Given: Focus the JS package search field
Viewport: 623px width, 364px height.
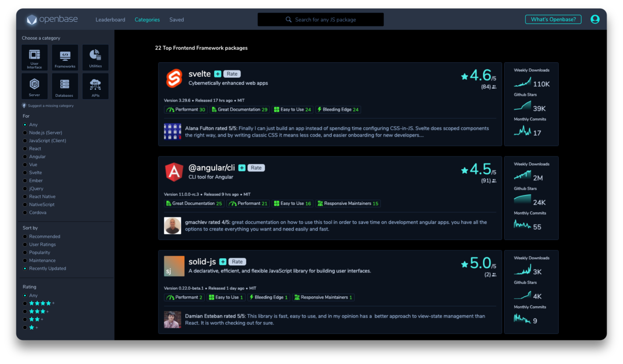Looking at the screenshot, I should [320, 20].
